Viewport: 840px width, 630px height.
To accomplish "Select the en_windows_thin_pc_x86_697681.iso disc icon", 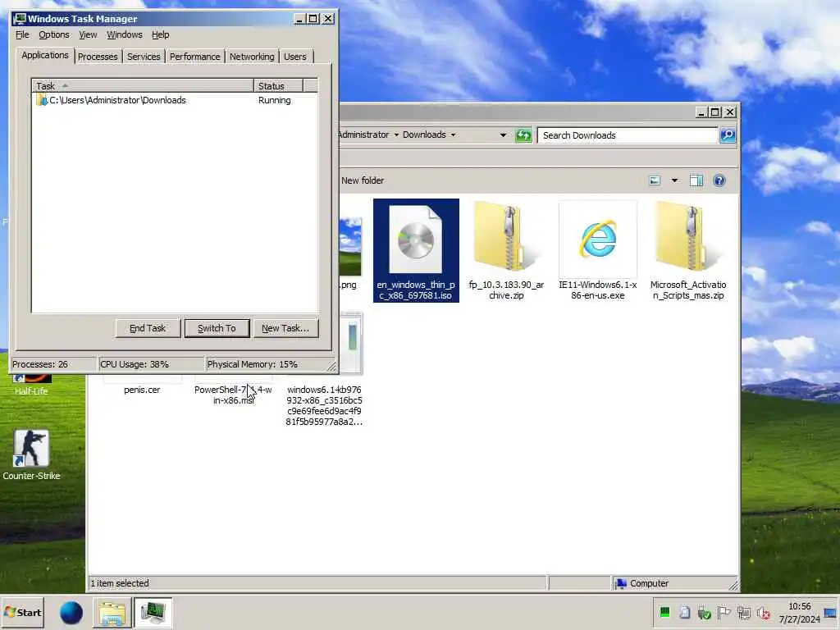I will click(x=416, y=240).
